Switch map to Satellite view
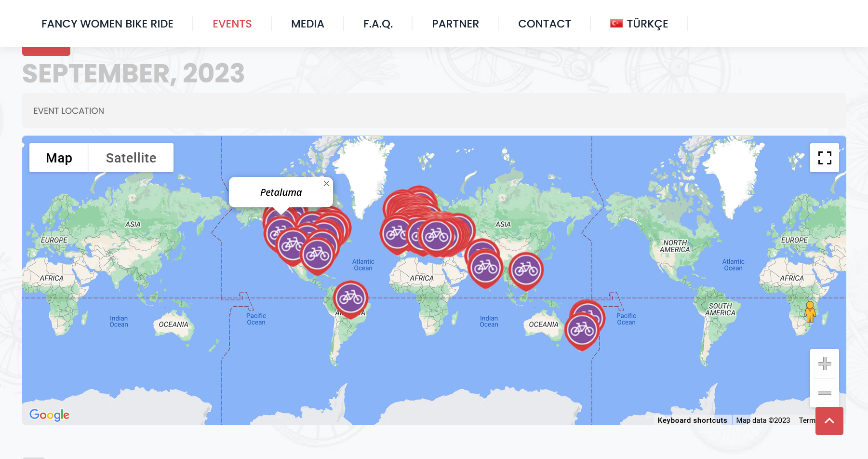Screen dimensions: 868x459 pyautogui.click(x=131, y=158)
